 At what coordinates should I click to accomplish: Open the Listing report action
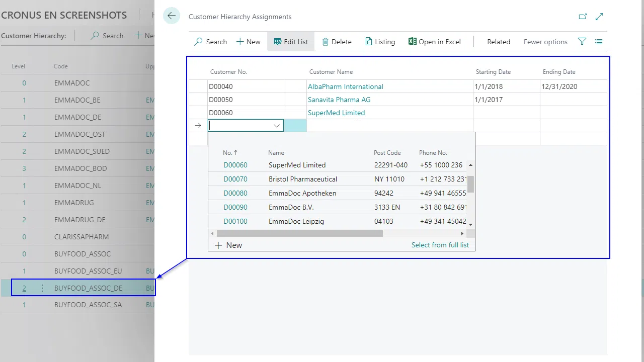pos(380,42)
